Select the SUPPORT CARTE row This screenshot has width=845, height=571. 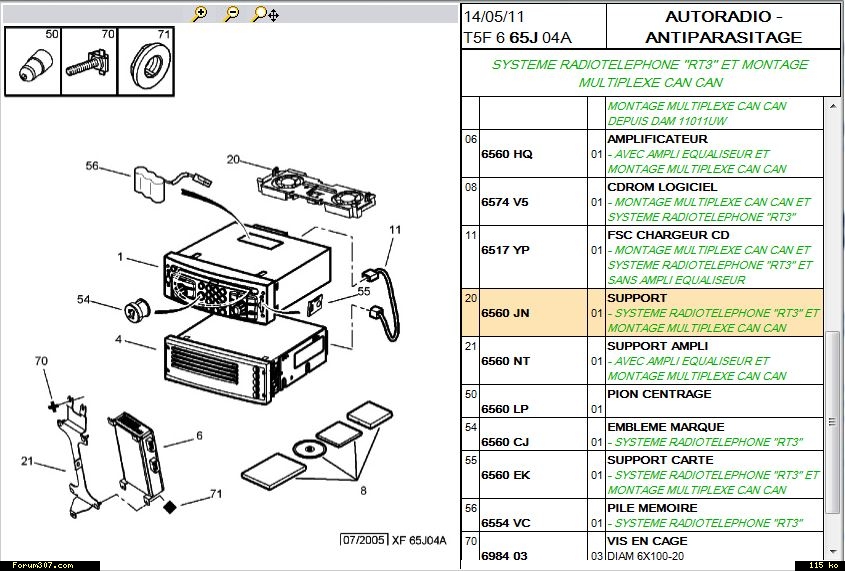click(640, 474)
